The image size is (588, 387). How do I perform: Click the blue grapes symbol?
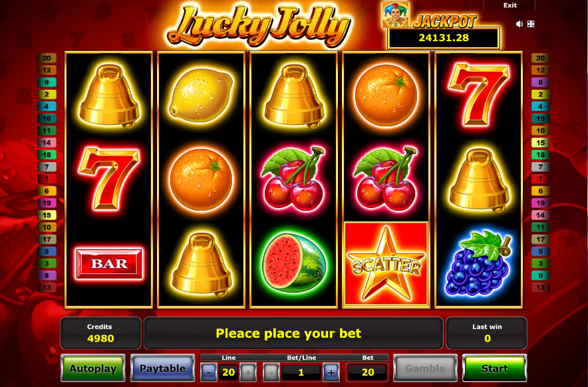[x=478, y=263]
